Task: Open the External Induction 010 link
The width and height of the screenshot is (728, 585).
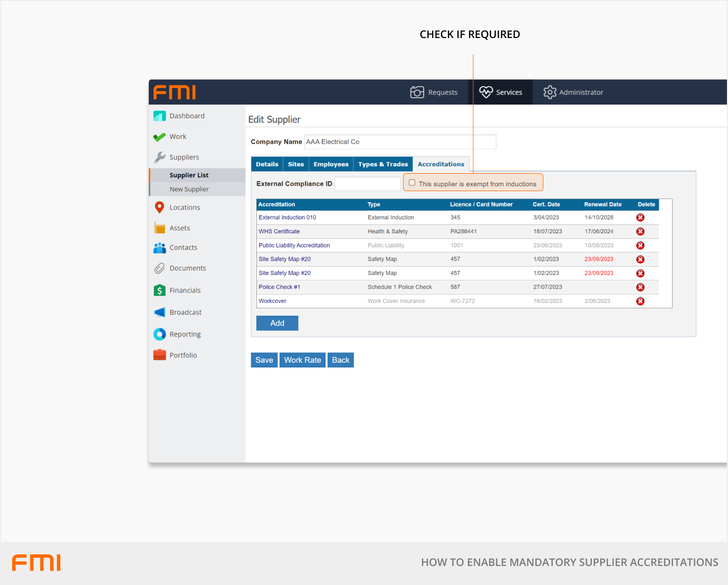Action: [287, 218]
